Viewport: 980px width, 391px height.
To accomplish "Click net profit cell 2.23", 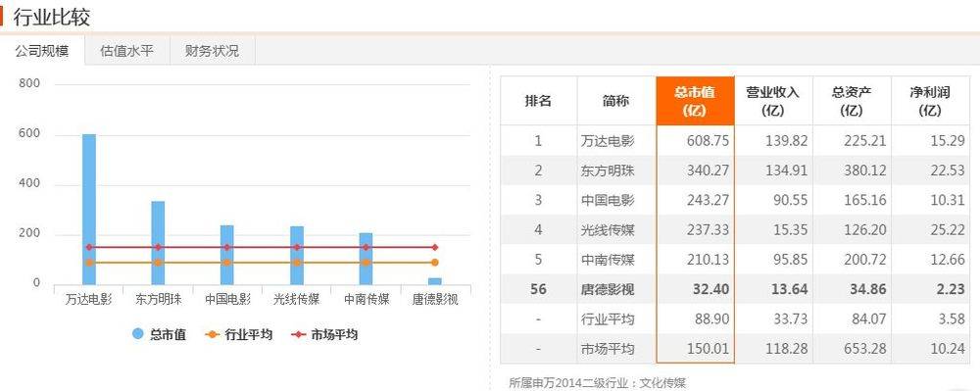I will [x=952, y=290].
